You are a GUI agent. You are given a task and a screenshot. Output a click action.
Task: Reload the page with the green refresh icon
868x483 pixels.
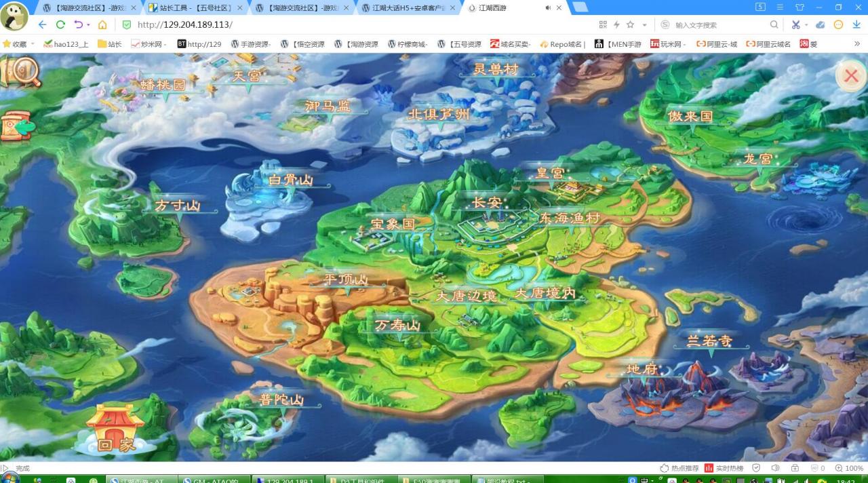(x=60, y=24)
